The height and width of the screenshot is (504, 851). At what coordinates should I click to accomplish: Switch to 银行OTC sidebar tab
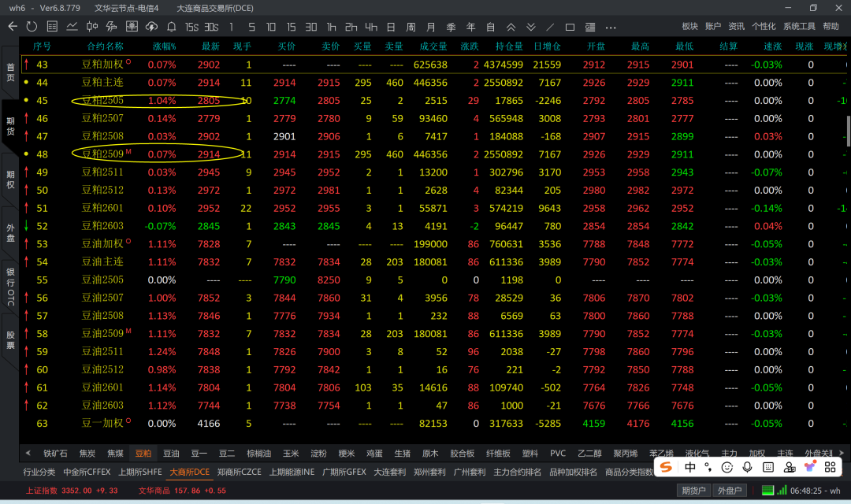tap(10, 287)
